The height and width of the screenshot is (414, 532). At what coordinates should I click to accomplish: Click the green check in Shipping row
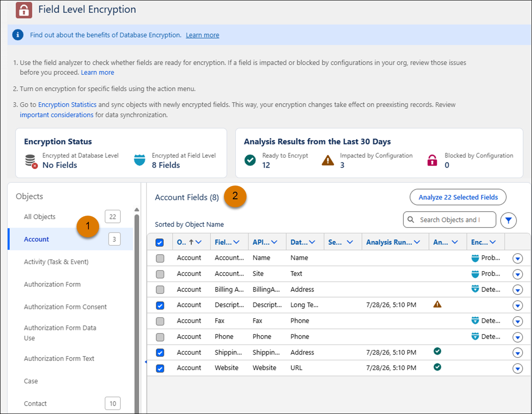tap(437, 352)
